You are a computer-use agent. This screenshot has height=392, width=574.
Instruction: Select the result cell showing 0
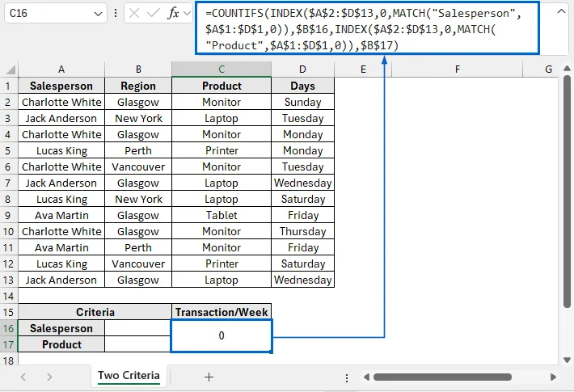click(222, 336)
